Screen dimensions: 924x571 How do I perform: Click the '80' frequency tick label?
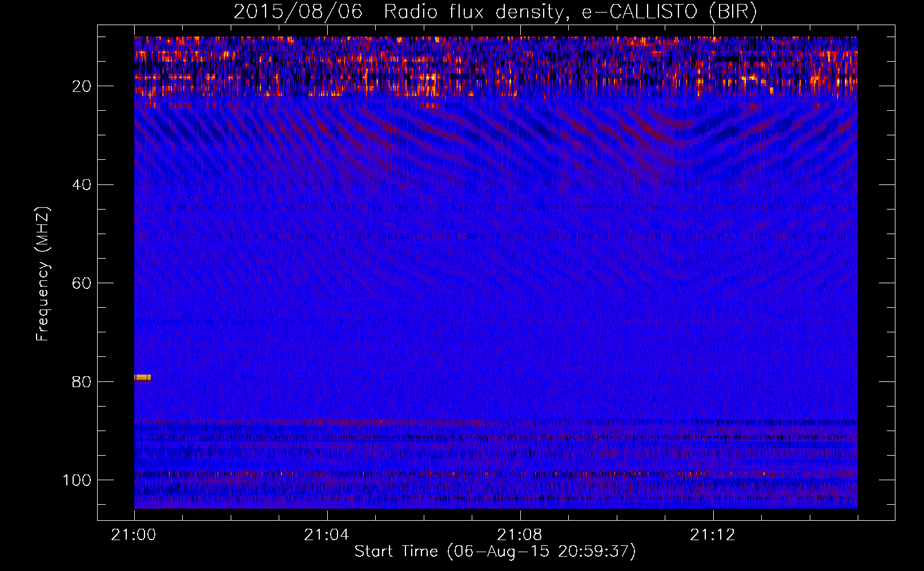point(82,382)
